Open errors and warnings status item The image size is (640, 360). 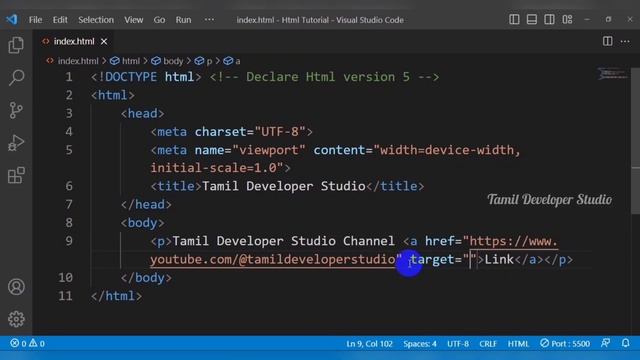pos(27,343)
